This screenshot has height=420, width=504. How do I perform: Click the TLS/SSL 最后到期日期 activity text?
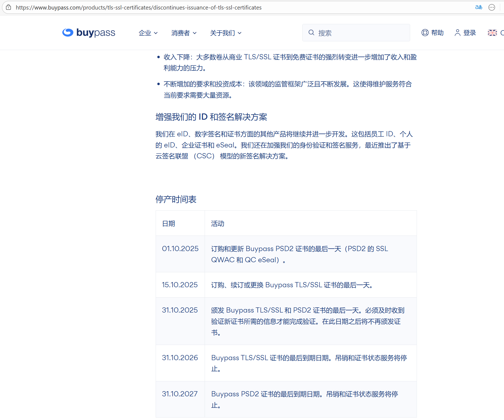coord(309,363)
